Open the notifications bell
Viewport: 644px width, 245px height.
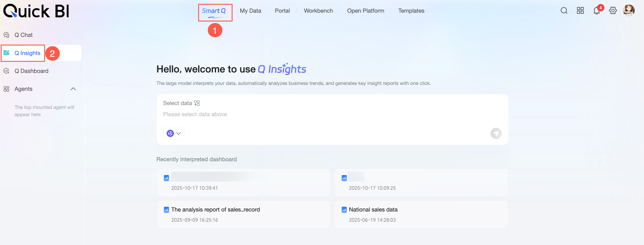pos(596,11)
